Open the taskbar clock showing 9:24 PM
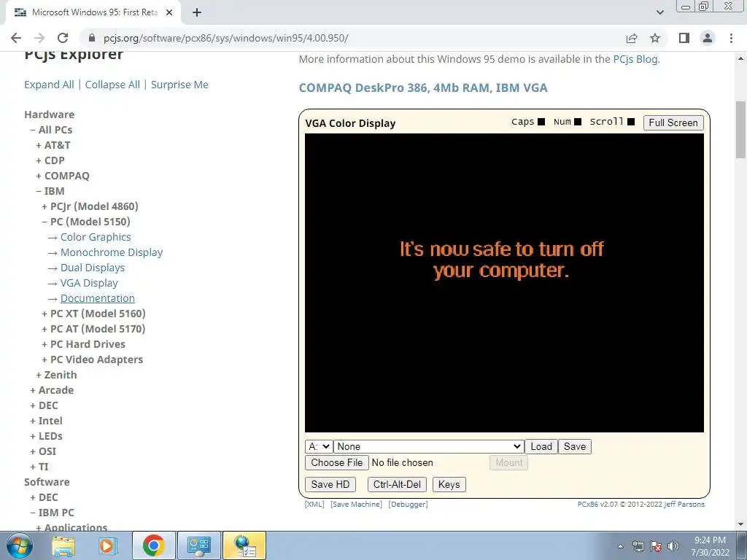This screenshot has width=747, height=560. pos(710,546)
